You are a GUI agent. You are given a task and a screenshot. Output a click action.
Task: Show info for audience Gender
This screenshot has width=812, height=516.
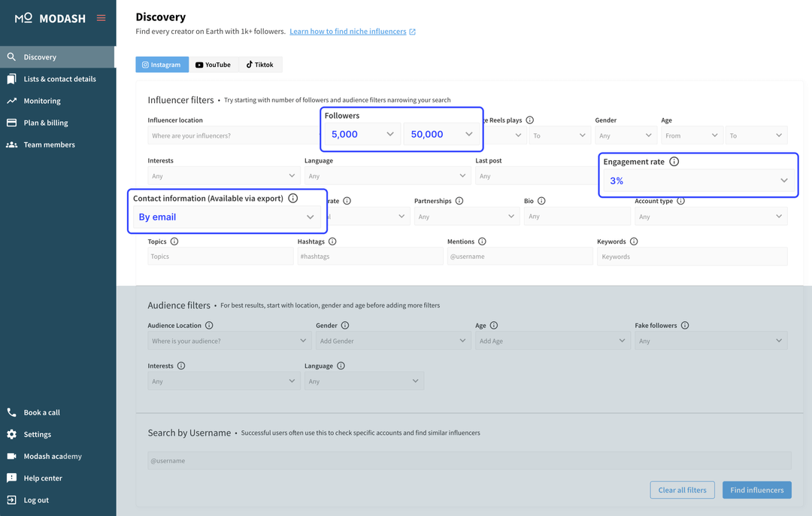[345, 326]
